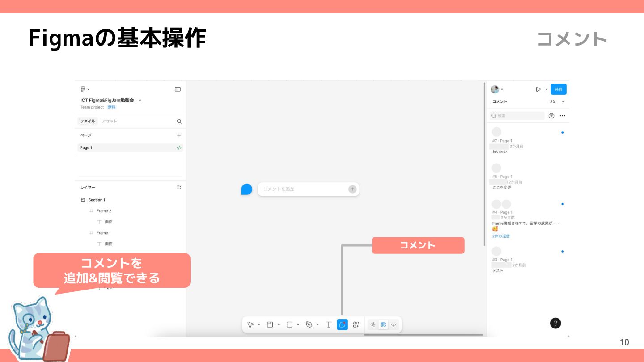This screenshot has width=644, height=362.
Task: Switch to Dev Mode in toolbar
Action: click(394, 325)
